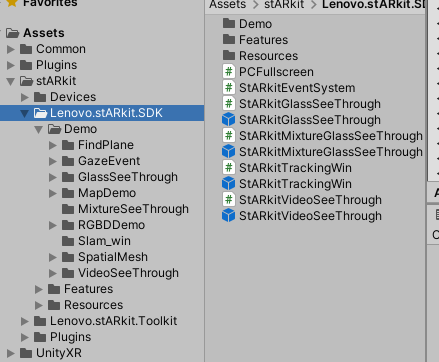Select the StARkitTrackingWin prefab cube icon

pos(229,184)
